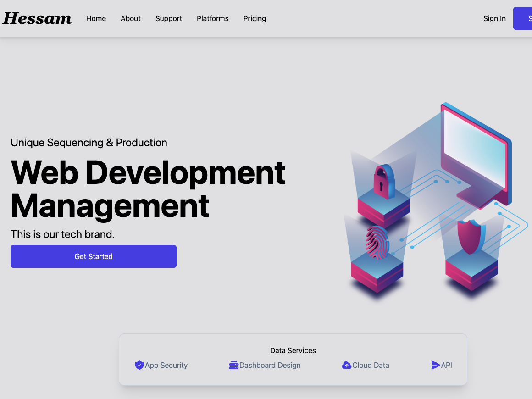The image size is (532, 399).
Task: Click the Sign In link
Action: [494, 18]
